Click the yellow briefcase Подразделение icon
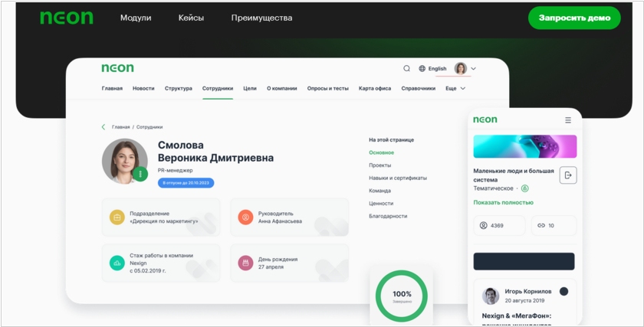The height and width of the screenshot is (327, 644). tap(117, 217)
